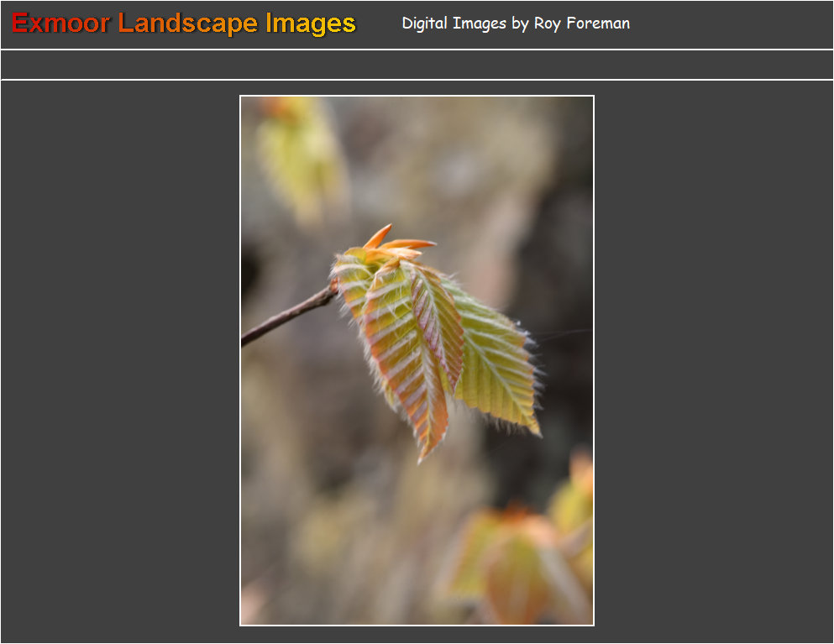Click the pointed tip of the lowest leaf
The image size is (834, 644).
423,455
